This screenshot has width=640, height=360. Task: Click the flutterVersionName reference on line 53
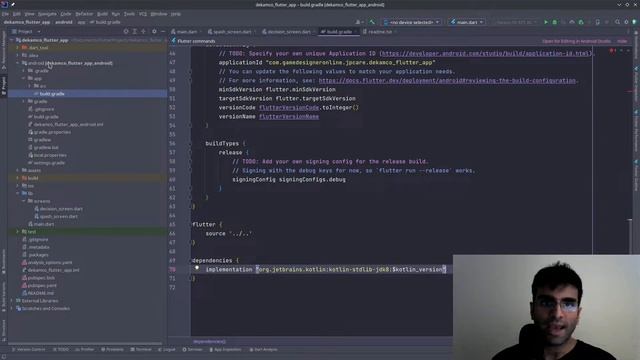289,116
